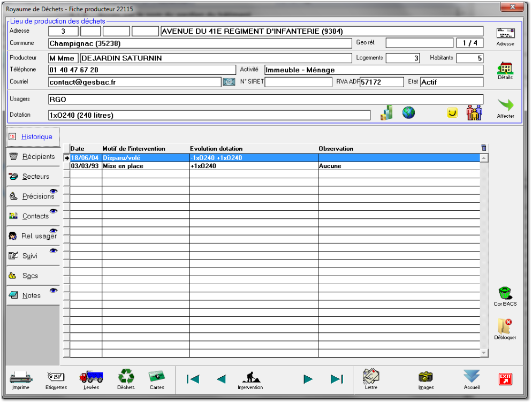532x403 pixels.
Task: Go to the previous record arrow
Action: 221,379
